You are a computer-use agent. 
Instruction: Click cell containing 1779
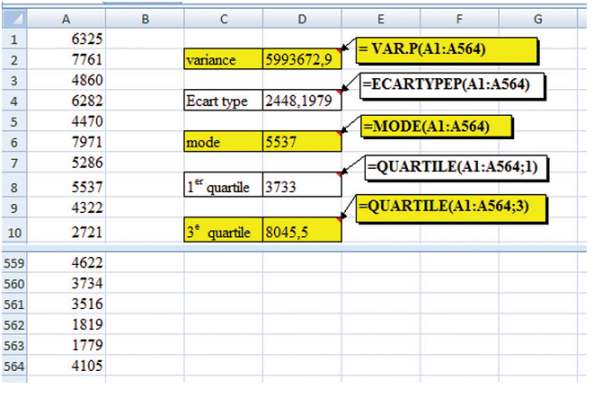pos(66,345)
